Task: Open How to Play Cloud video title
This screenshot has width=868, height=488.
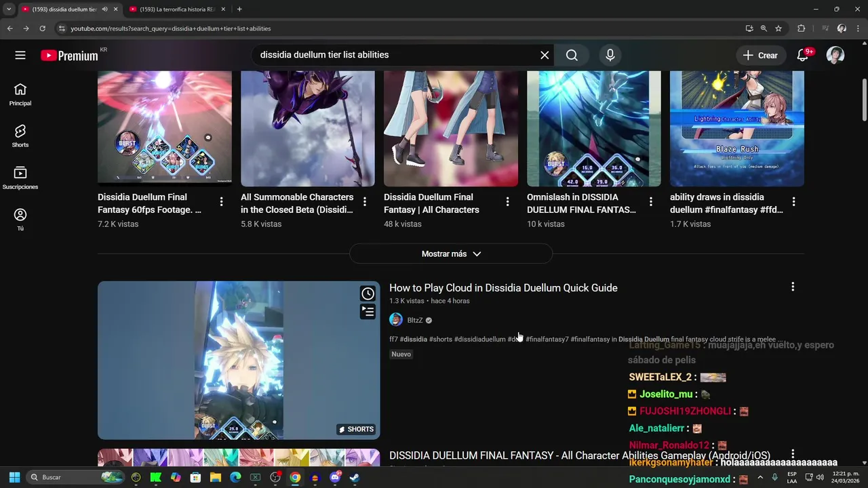Action: coord(503,288)
